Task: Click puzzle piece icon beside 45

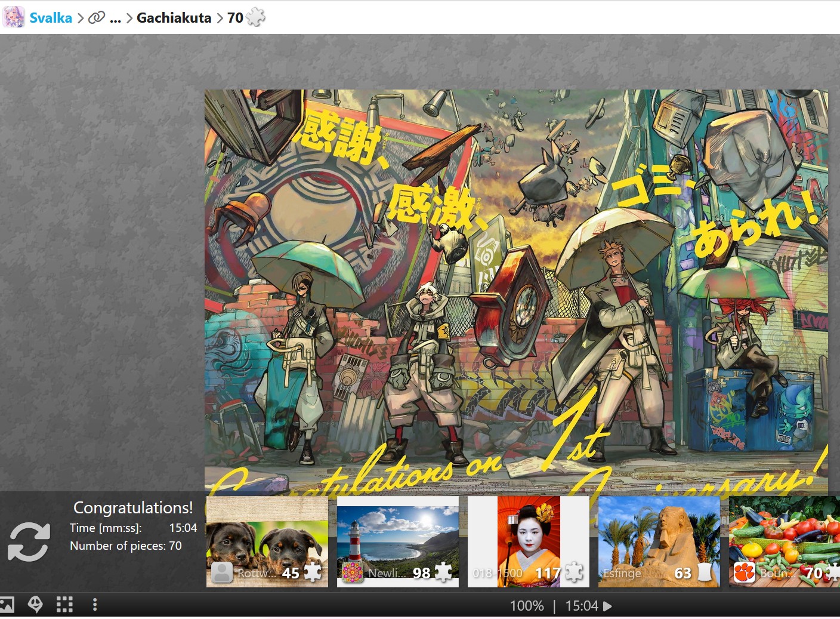Action: pos(313,572)
